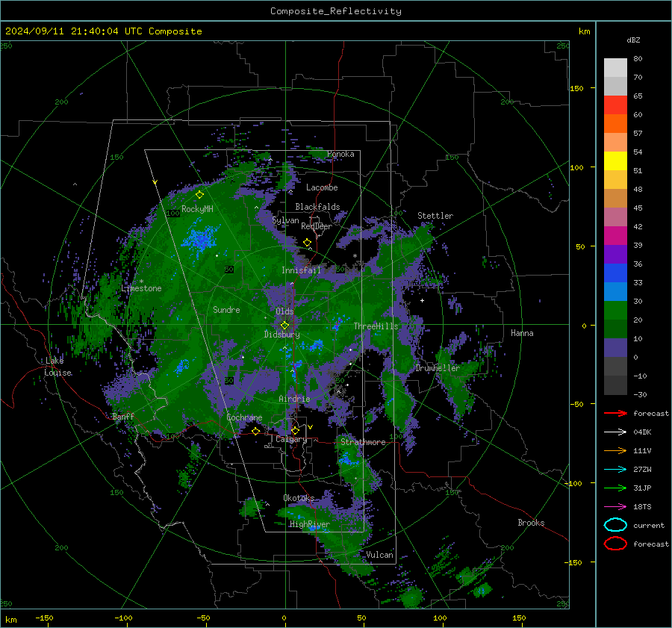Click yellow diamond marker above RockyMH
Image resolution: width=672 pixels, height=628 pixels.
pos(199,195)
